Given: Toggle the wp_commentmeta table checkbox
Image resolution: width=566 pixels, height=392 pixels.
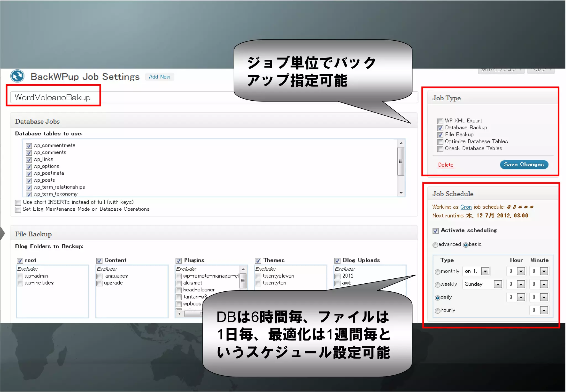Looking at the screenshot, I should [x=29, y=146].
